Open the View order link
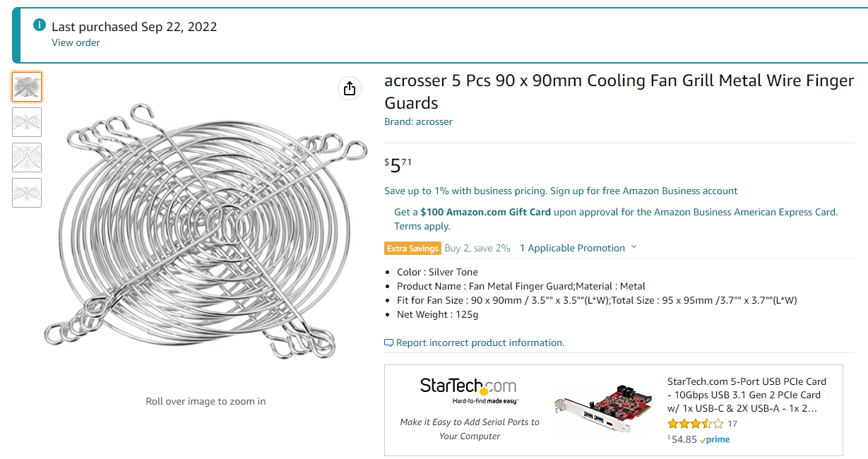This screenshot has width=868, height=459. pyautogui.click(x=76, y=42)
